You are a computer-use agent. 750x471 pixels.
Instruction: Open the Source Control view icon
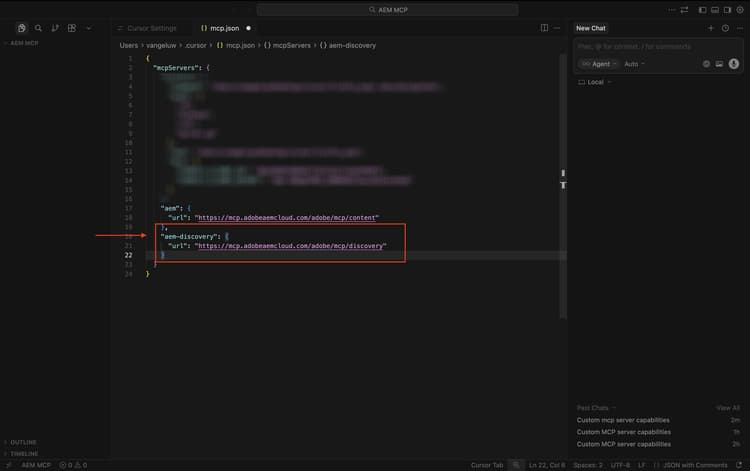(55, 28)
